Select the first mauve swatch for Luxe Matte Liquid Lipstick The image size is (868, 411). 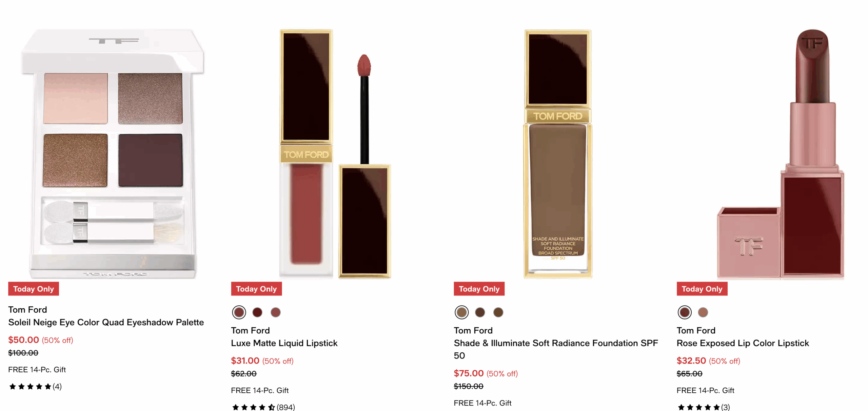point(239,312)
